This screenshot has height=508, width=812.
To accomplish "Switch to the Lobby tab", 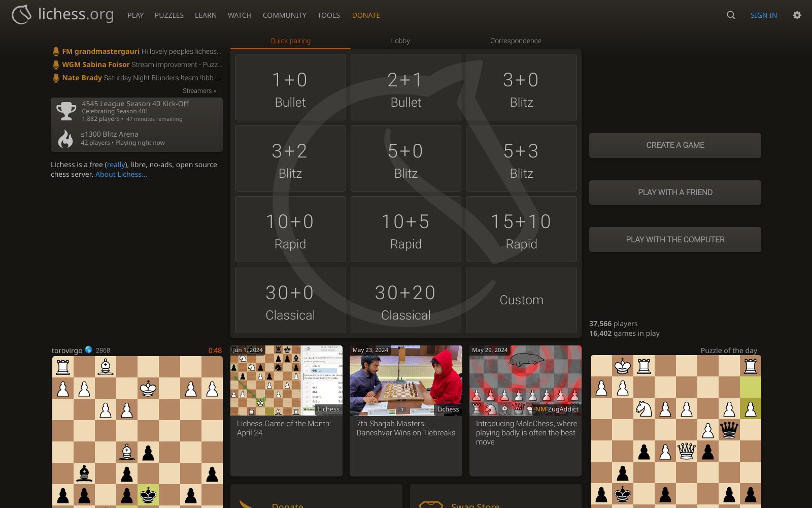I will pos(400,41).
